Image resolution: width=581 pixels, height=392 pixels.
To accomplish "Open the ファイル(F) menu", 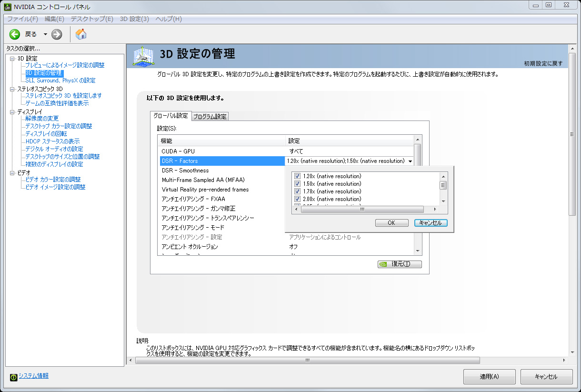I will 22,19.
